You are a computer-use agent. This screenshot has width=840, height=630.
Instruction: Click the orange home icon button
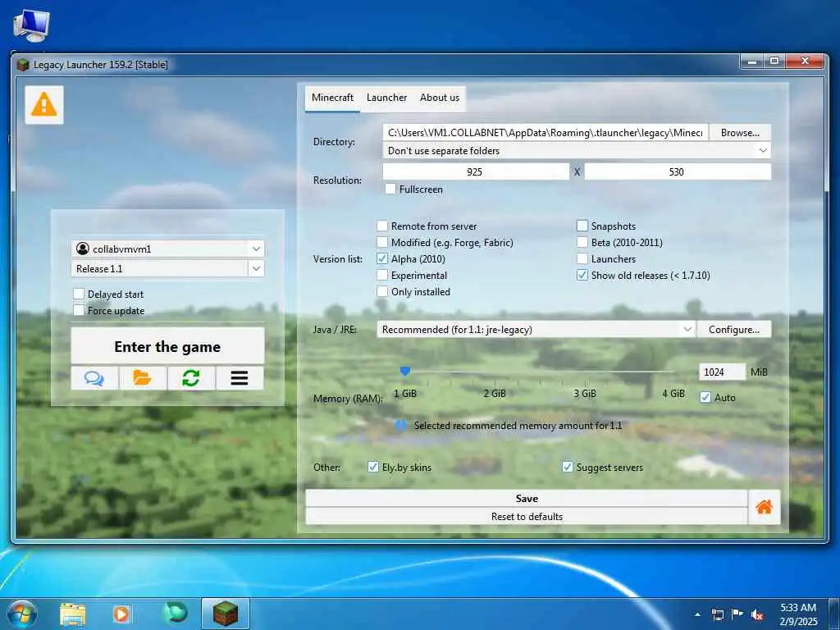click(x=764, y=507)
